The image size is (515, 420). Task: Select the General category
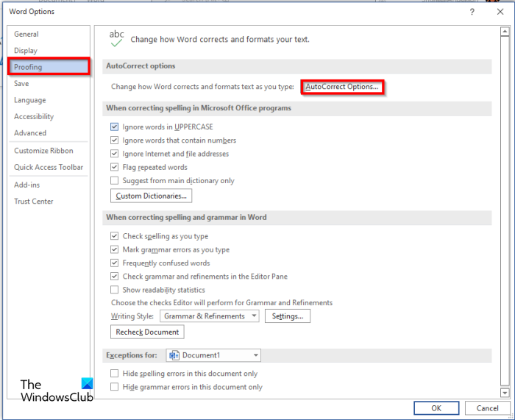pyautogui.click(x=49, y=34)
